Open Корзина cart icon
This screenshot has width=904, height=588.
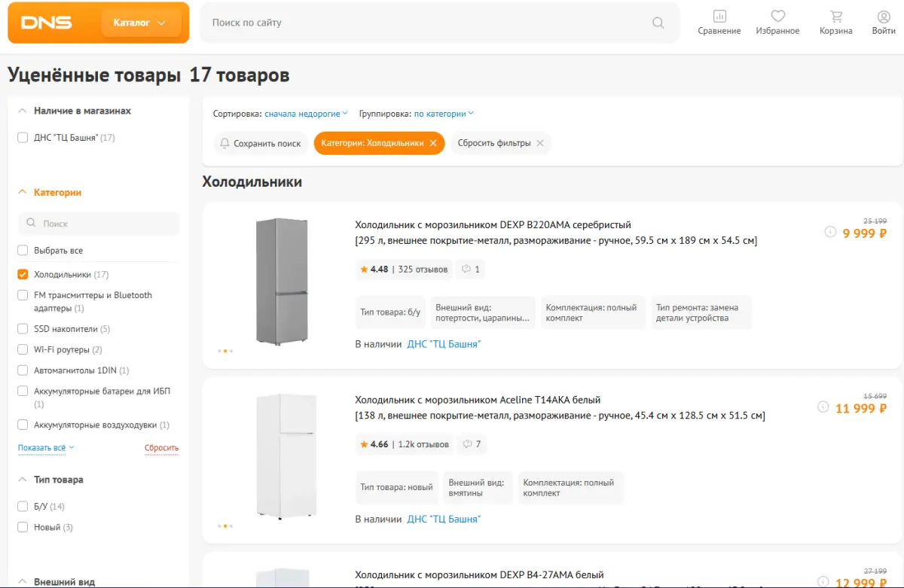point(836,23)
